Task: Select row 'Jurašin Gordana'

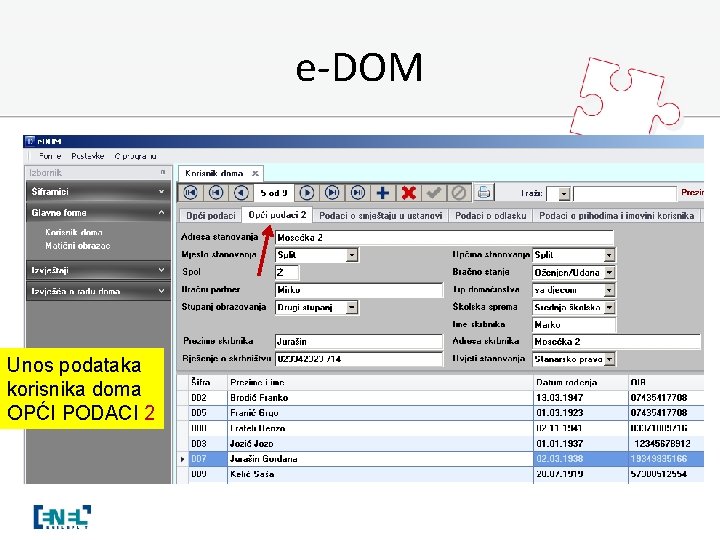Action: pyautogui.click(x=441, y=459)
